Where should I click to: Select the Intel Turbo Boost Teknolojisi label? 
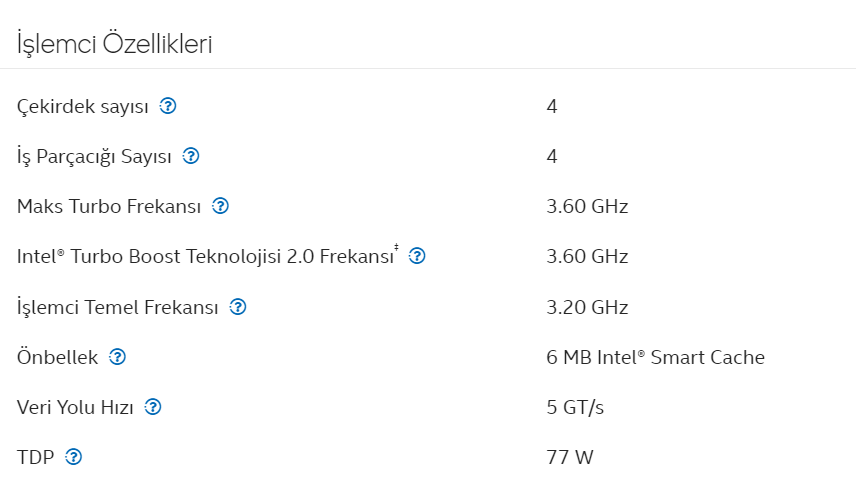pyautogui.click(x=207, y=256)
